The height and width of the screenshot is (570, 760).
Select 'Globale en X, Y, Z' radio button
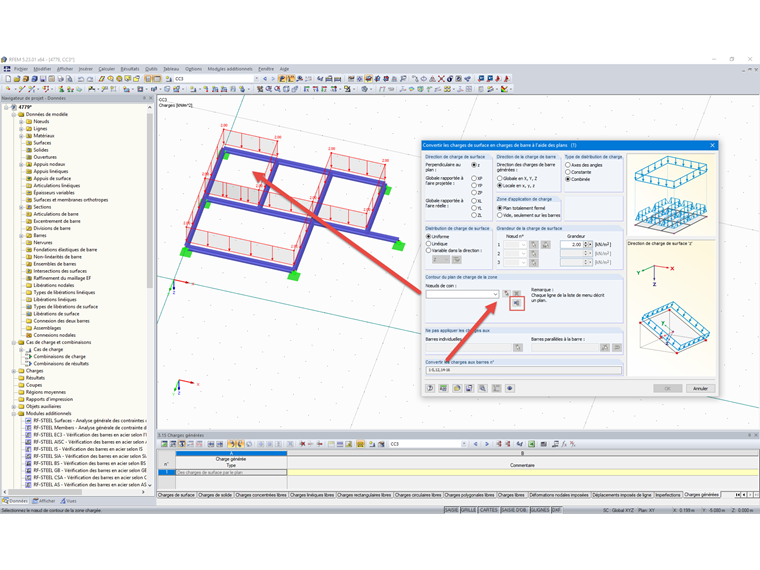click(x=499, y=178)
